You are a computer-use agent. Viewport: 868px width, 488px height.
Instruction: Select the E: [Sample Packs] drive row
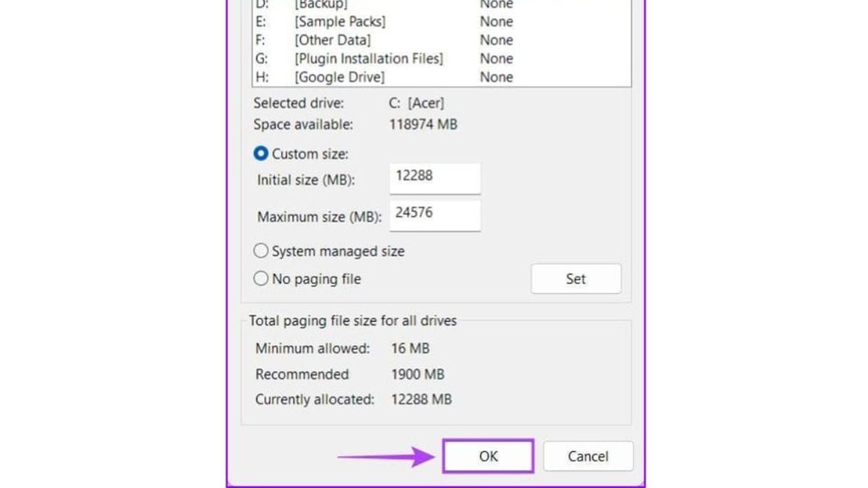340,22
